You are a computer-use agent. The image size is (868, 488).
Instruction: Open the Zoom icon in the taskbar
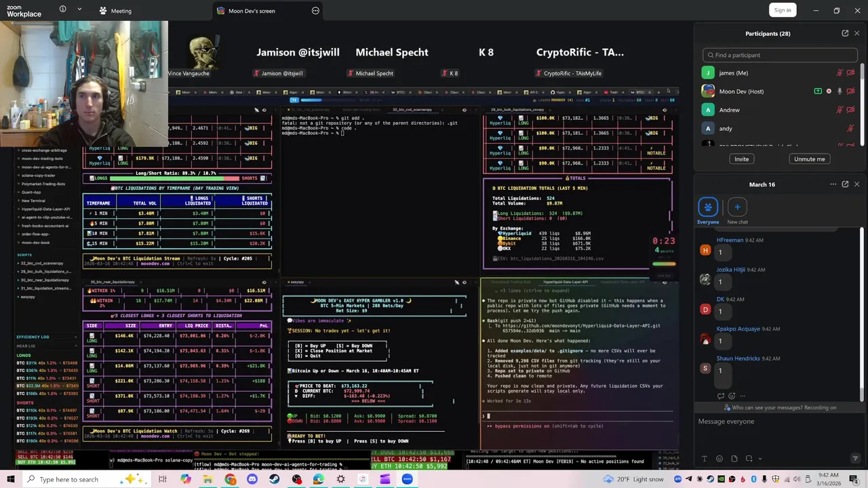pyautogui.click(x=407, y=479)
